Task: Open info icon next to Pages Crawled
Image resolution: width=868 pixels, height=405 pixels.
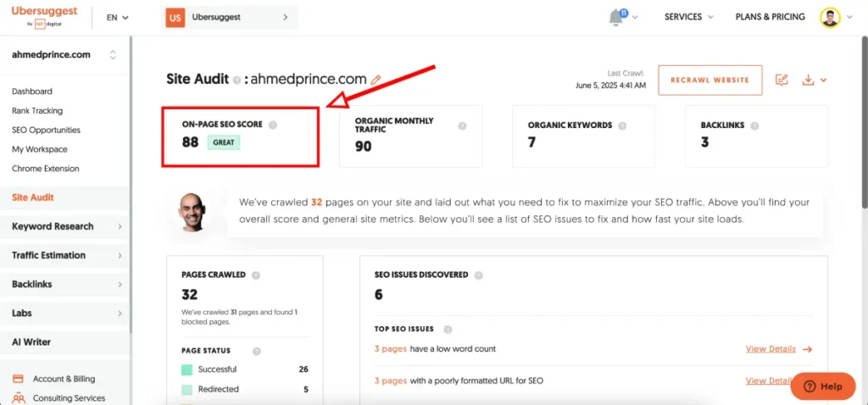Action: pyautogui.click(x=256, y=275)
